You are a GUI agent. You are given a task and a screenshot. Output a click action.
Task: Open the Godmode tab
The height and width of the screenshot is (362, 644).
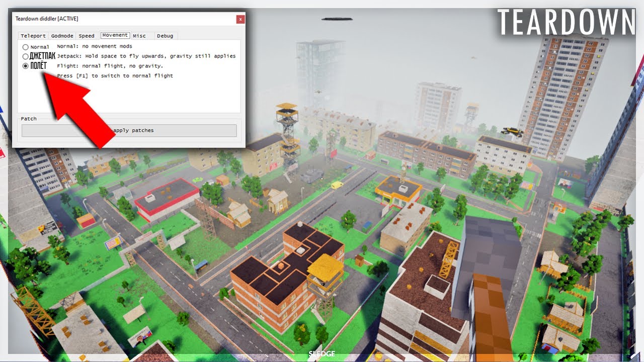62,36
